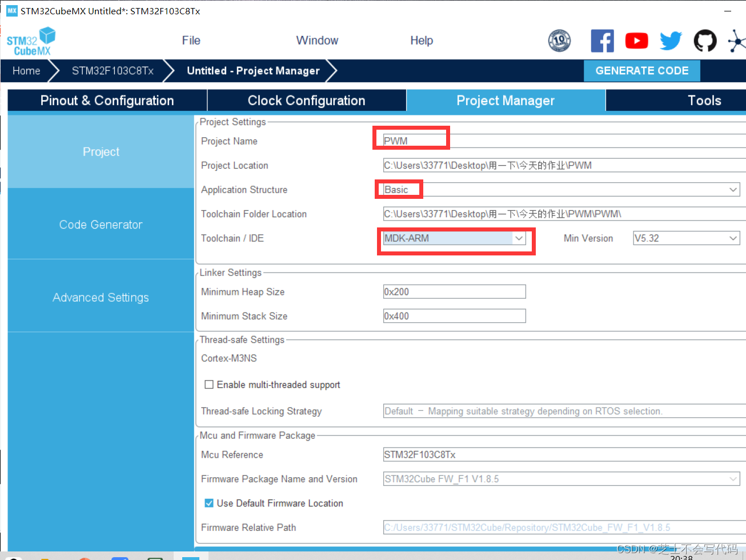Click the GENERATE CODE button
746x560 pixels.
[642, 71]
